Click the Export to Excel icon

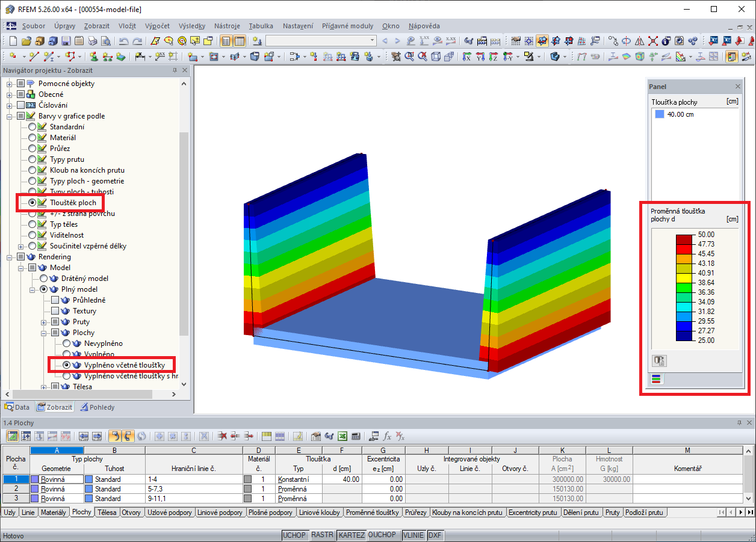(x=342, y=436)
